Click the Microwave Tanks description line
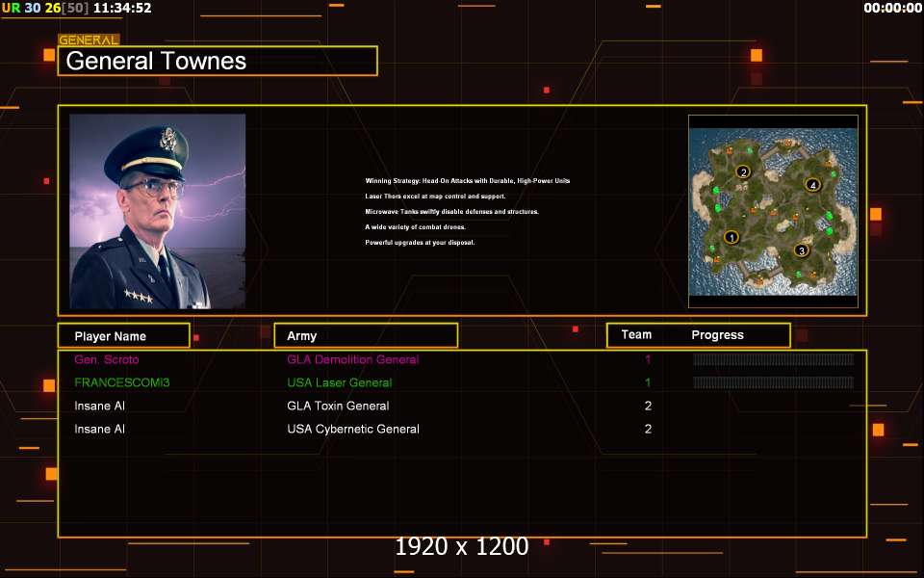This screenshot has width=924, height=578. click(451, 211)
